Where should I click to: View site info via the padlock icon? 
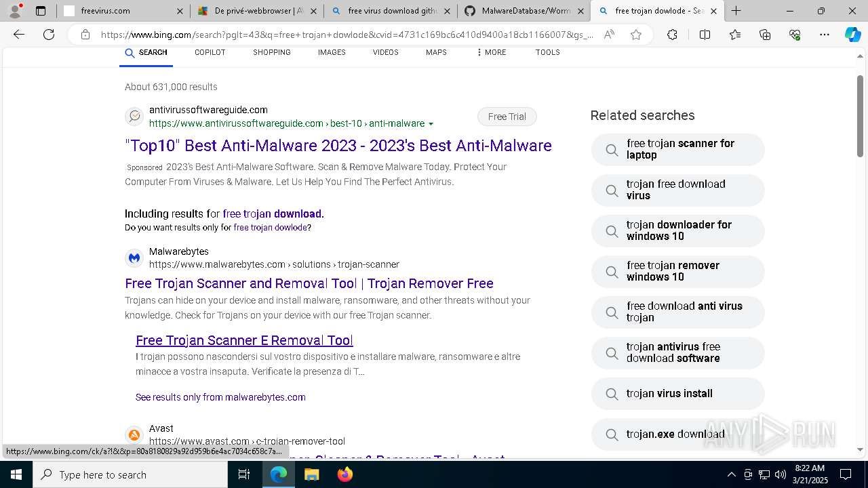(85, 35)
